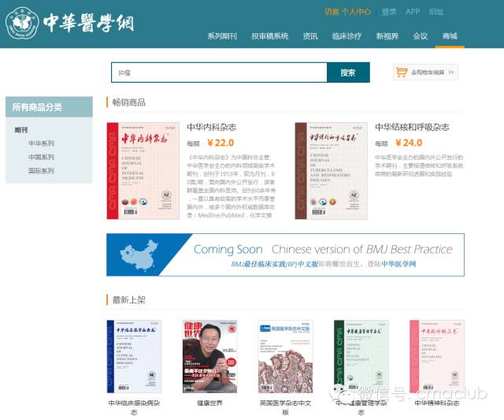The image size is (504, 420).
Task: Open 中华健康管理学杂志 cover thumbnail
Action: pyautogui.click(x=361, y=356)
